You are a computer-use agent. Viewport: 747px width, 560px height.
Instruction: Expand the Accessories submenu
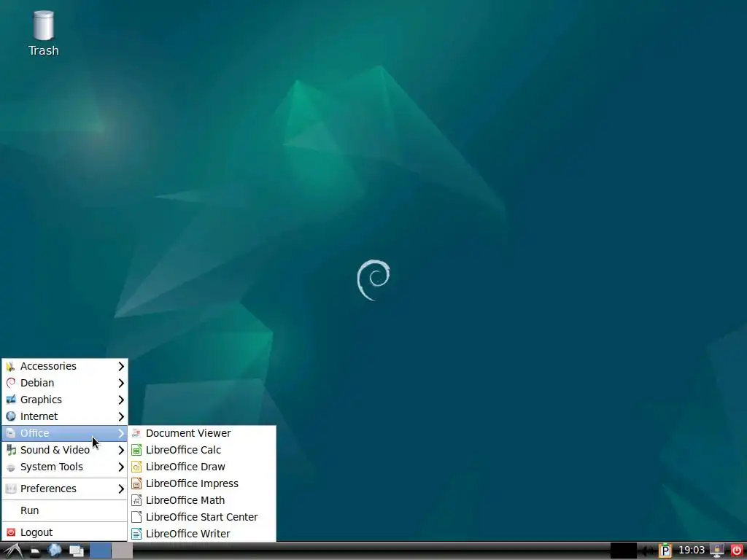[x=65, y=366]
